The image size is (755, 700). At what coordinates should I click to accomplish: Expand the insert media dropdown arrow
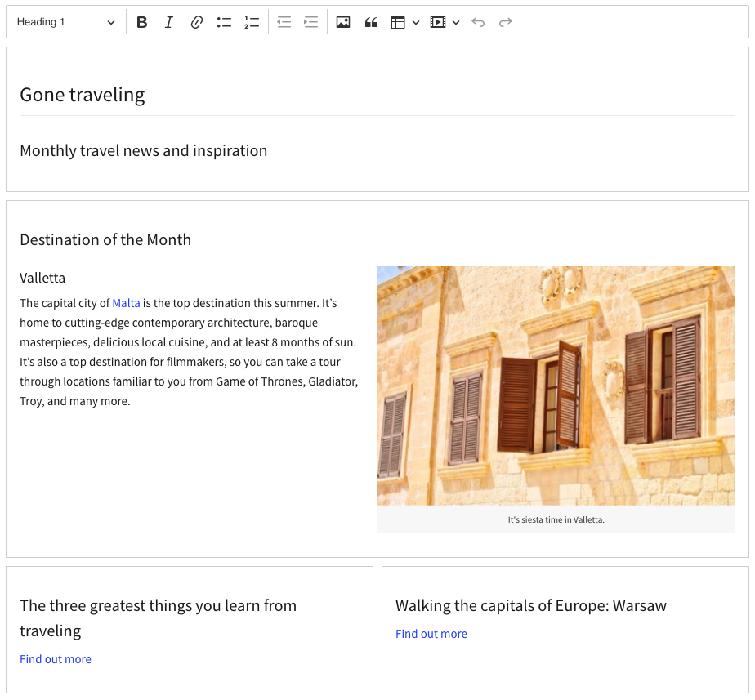(456, 23)
